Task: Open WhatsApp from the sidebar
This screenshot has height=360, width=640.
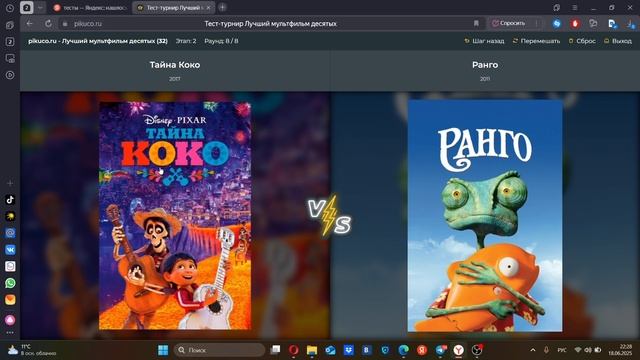Action: pyautogui.click(x=10, y=283)
